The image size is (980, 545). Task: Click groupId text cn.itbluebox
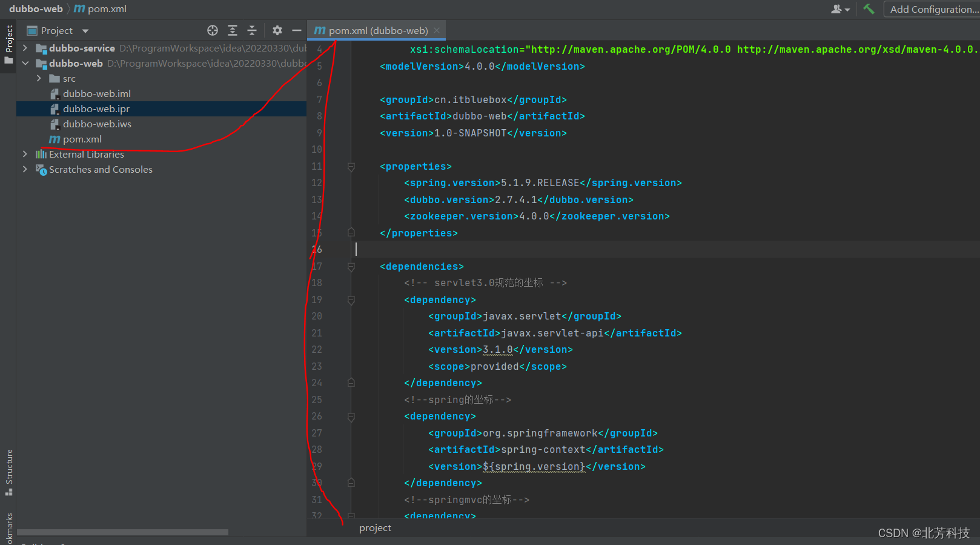click(x=470, y=100)
